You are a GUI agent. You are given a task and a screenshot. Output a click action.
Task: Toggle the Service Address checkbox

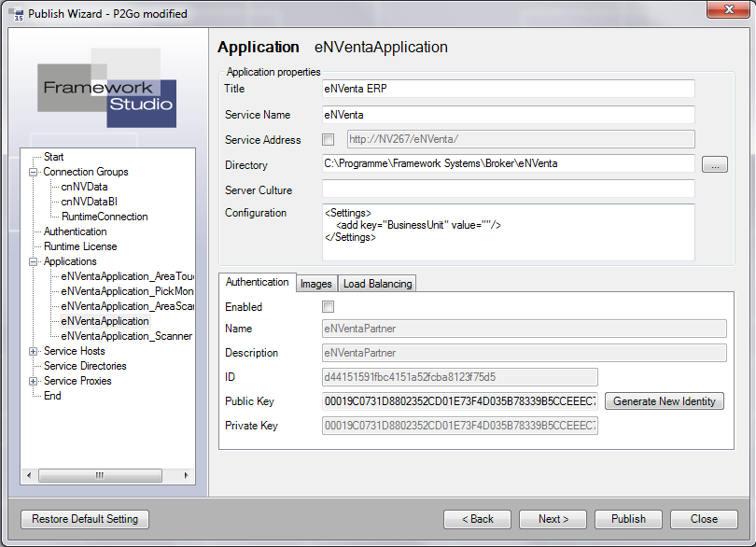[x=328, y=139]
